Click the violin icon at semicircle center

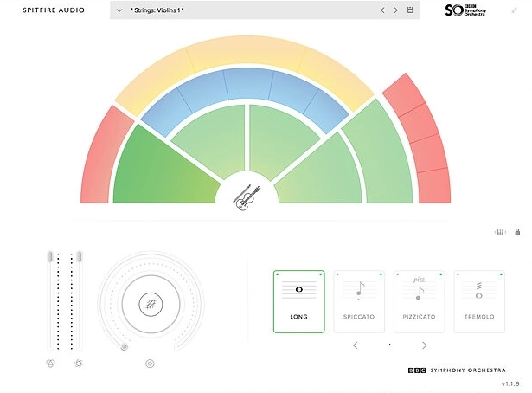coord(247,198)
